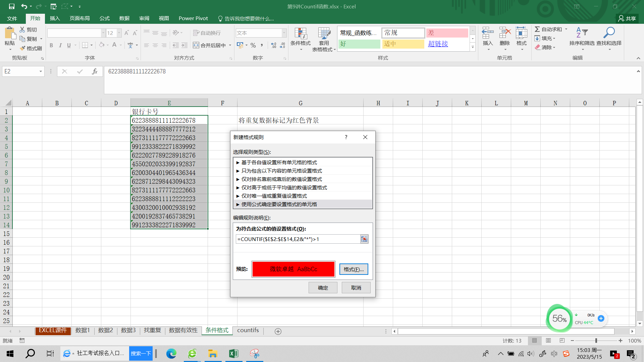Screen dimensions: 644x362
Task: Click the red format preview box
Action: pyautogui.click(x=293, y=269)
